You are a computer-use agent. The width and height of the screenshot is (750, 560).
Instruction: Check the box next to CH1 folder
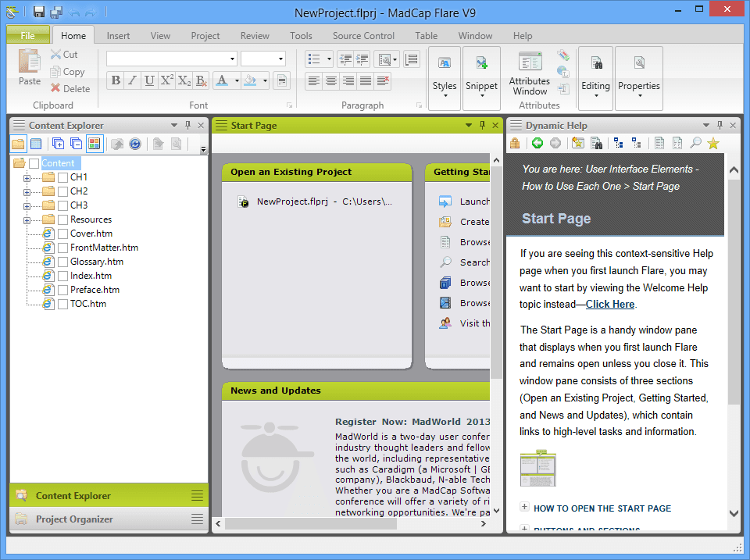(x=62, y=178)
